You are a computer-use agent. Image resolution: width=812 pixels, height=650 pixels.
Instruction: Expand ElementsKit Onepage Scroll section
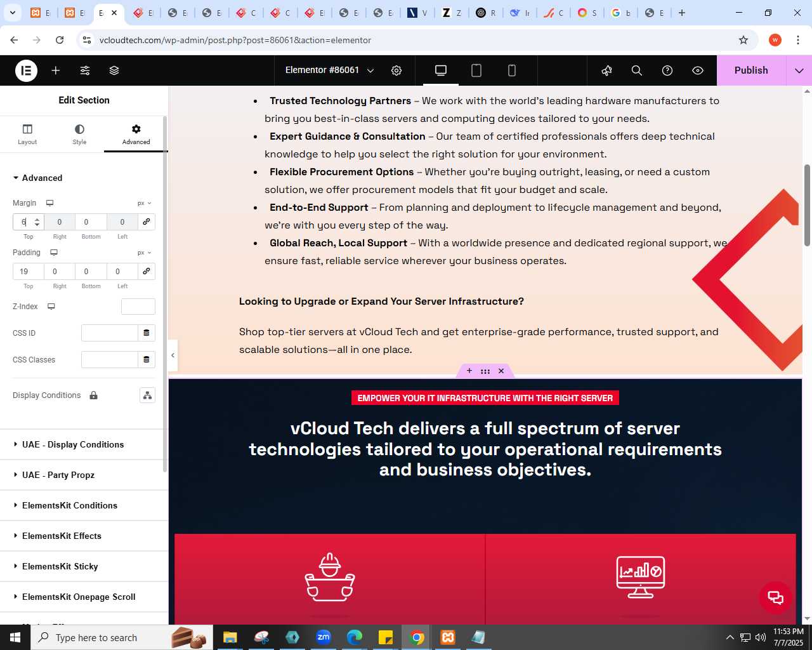82,597
